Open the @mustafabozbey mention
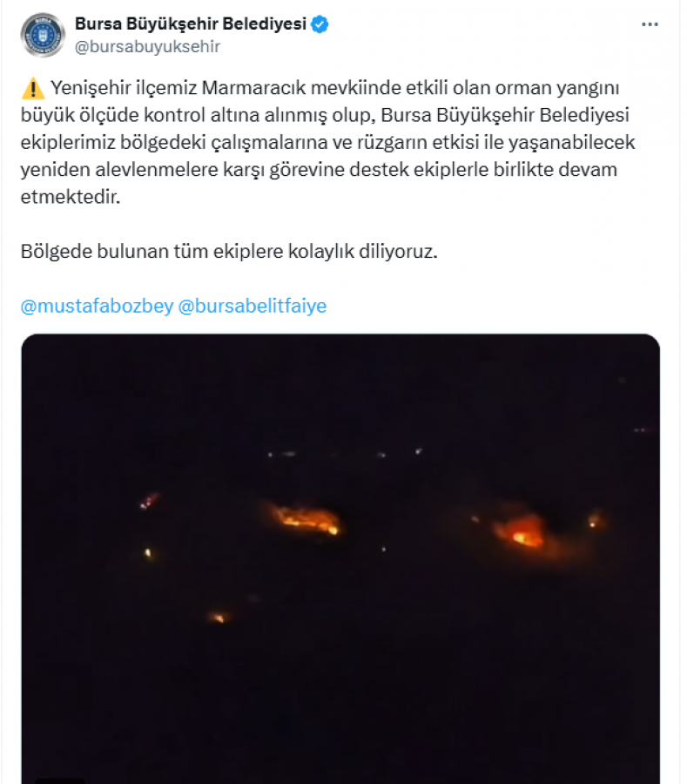Viewport: 687px width, 784px height. 97,306
